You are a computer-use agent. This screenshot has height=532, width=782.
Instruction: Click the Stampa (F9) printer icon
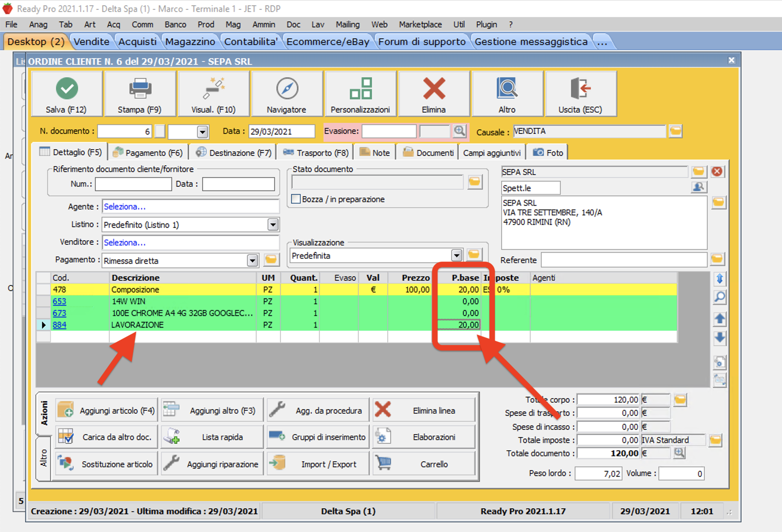pos(140,88)
